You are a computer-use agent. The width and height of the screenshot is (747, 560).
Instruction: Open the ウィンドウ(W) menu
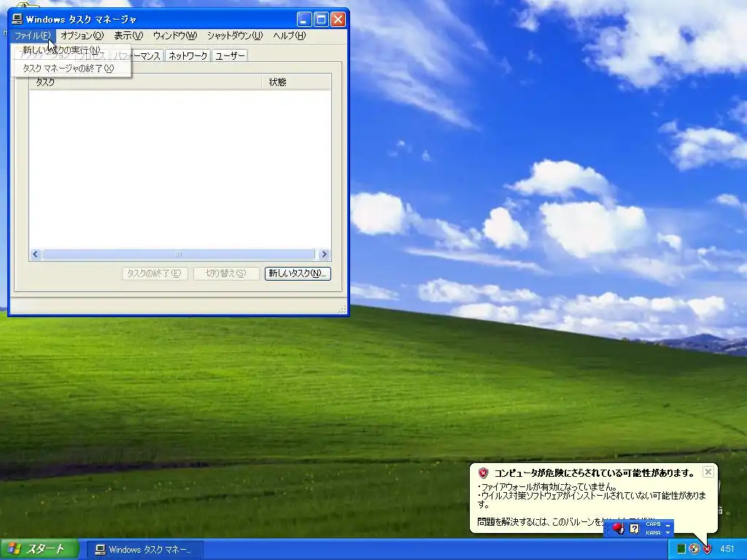[175, 36]
